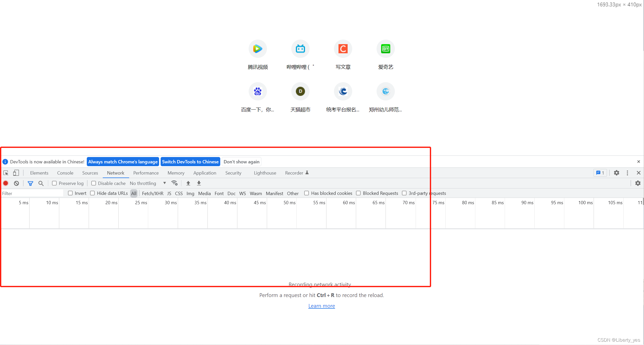The image size is (644, 345).
Task: Click the export HAR download icon
Action: 199,183
